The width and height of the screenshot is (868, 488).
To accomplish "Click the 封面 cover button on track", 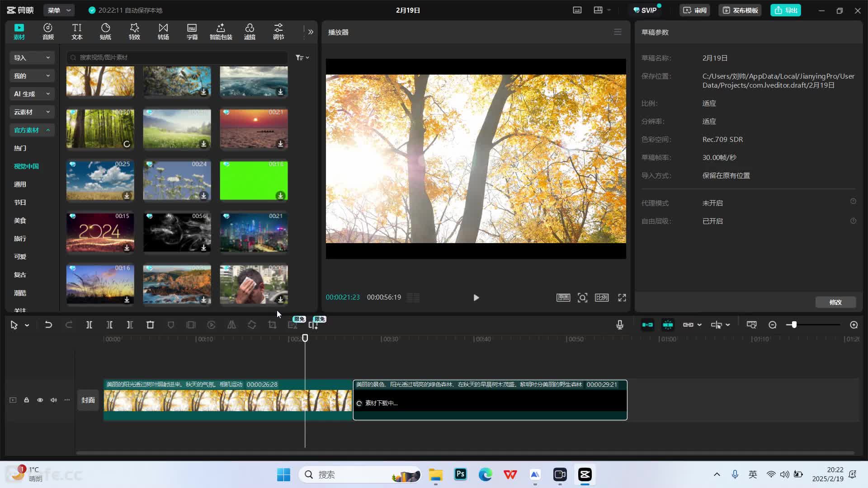I will pyautogui.click(x=88, y=400).
